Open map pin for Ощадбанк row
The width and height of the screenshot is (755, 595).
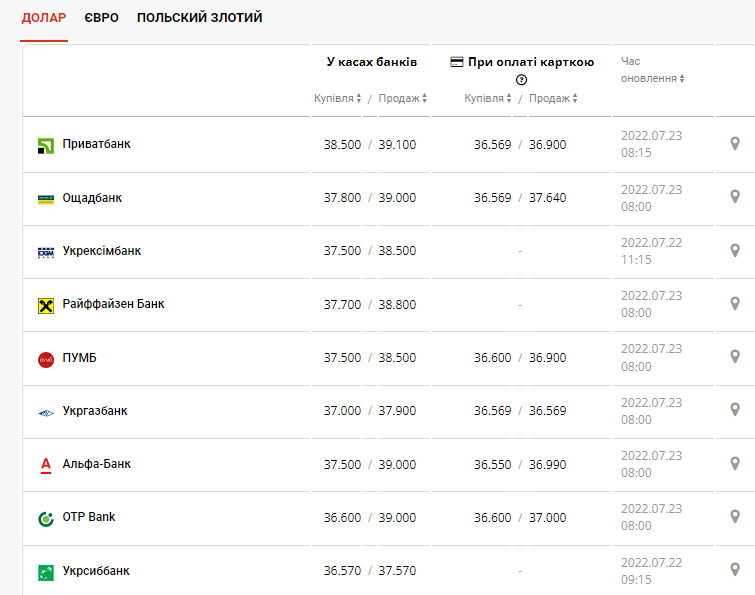(x=735, y=197)
